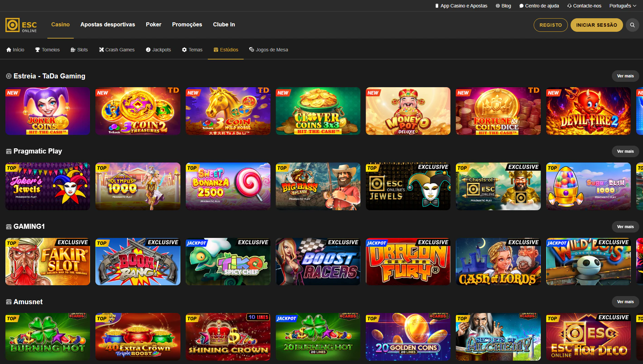The width and height of the screenshot is (643, 364).
Task: Open the search magnifier icon
Action: coord(632,25)
